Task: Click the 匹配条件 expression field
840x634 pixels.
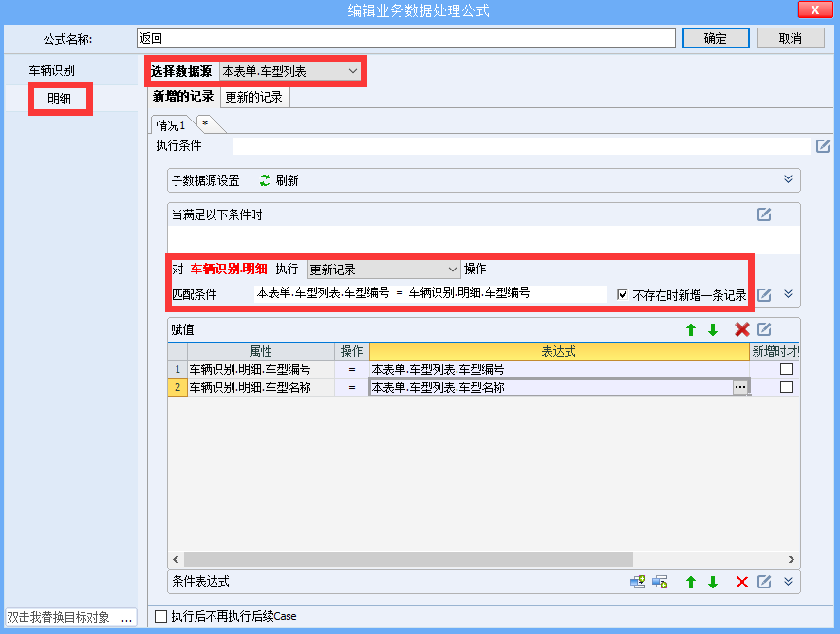Action: 431,293
